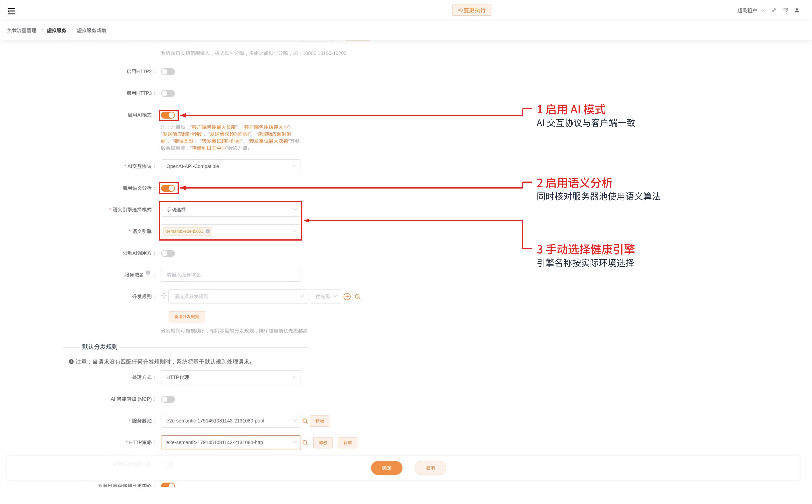
Task: Click 修改 button next to HTTP策略
Action: click(323, 443)
